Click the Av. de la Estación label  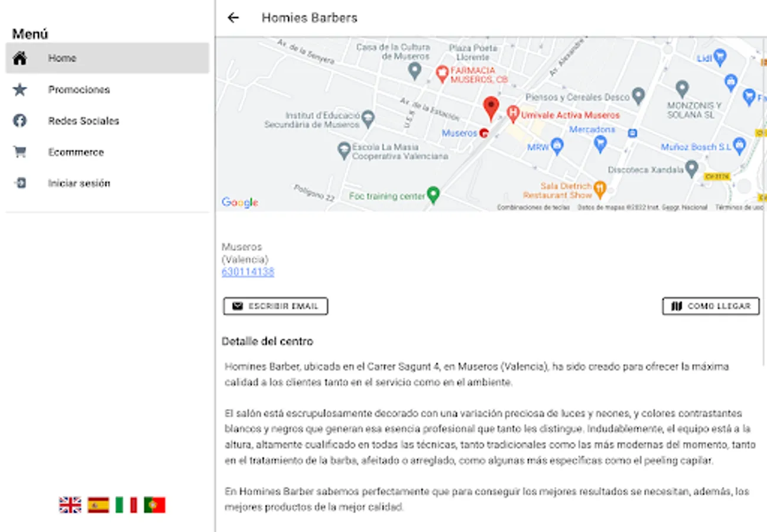click(x=430, y=108)
